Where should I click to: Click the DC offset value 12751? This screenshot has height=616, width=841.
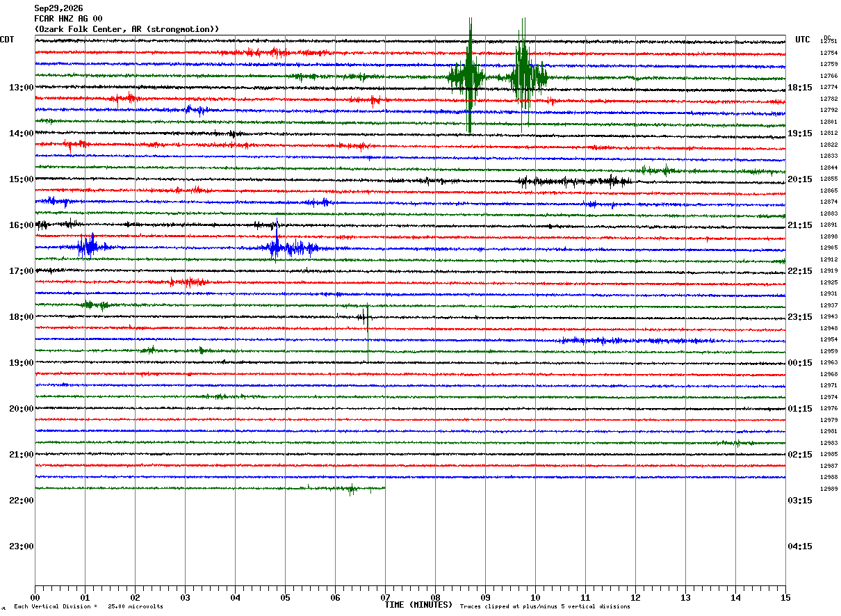click(828, 42)
